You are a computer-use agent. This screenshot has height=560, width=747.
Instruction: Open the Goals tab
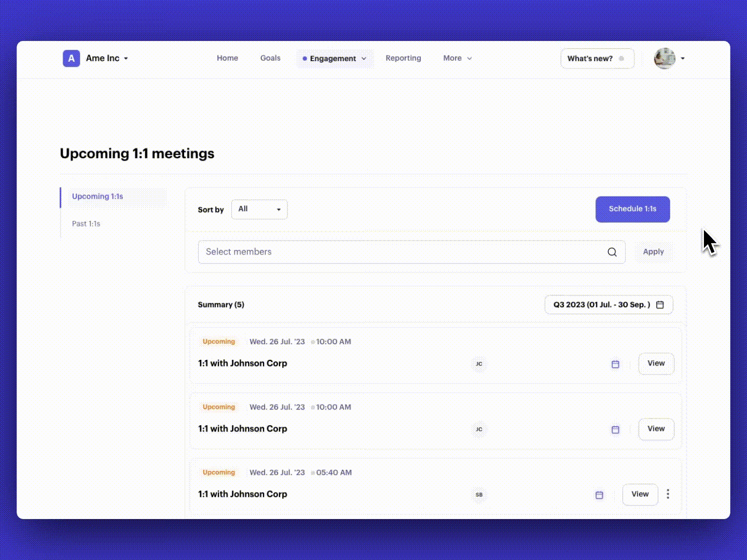point(270,58)
